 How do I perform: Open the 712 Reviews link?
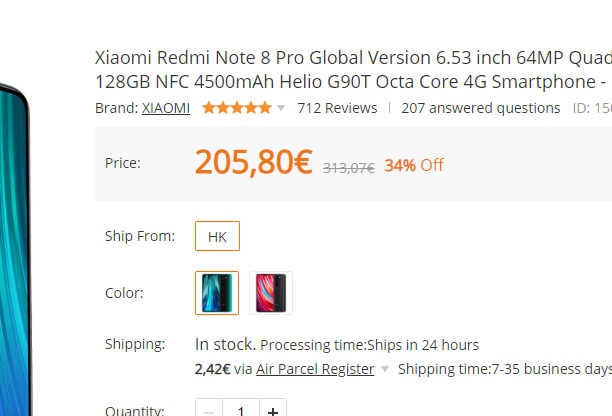[x=337, y=108]
